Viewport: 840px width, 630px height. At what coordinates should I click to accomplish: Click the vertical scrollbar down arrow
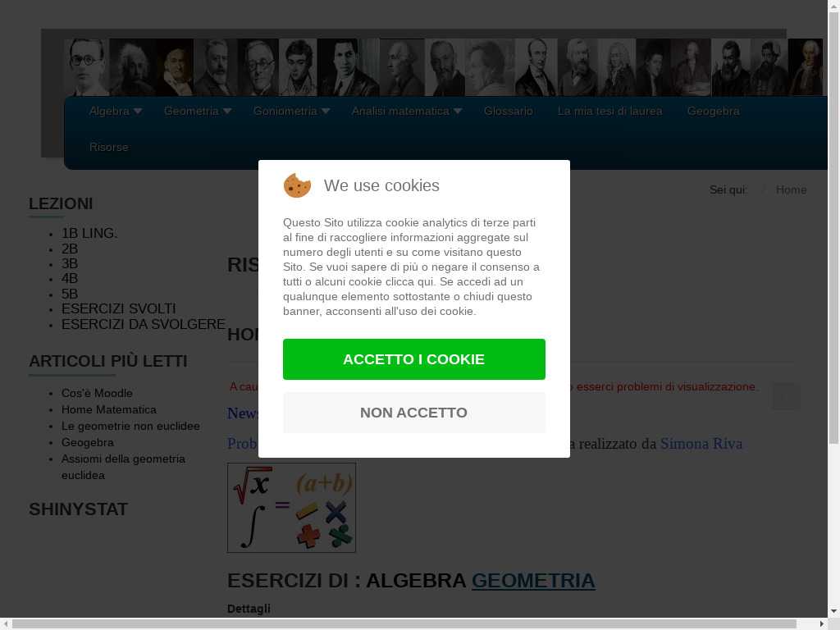point(833,610)
